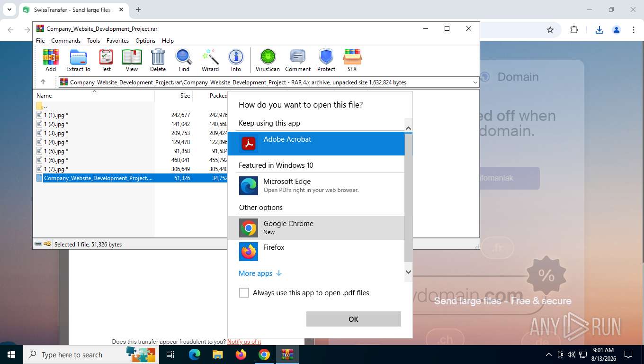Open Chrome three-dot menu
The width and height of the screenshot is (644, 364).
coord(634,30)
